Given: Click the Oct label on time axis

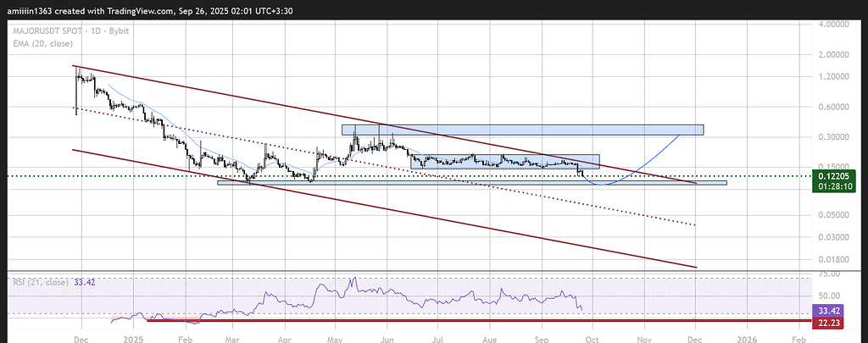Looking at the screenshot, I should (x=593, y=336).
